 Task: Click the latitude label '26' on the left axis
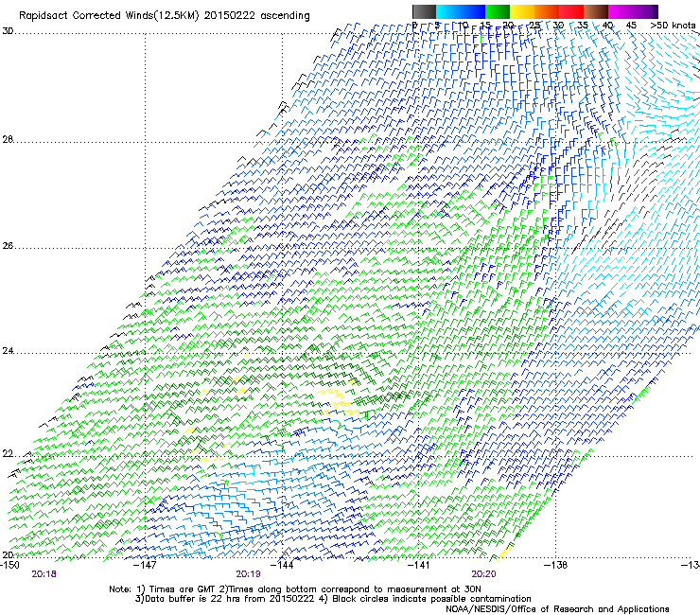[8, 246]
